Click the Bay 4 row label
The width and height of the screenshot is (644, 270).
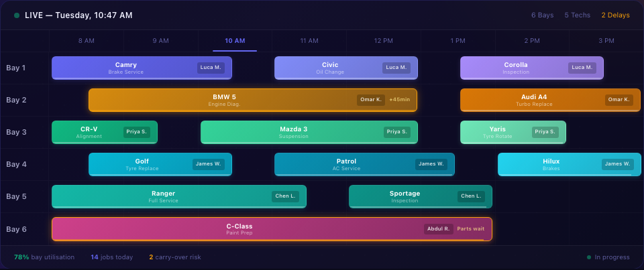click(16, 165)
